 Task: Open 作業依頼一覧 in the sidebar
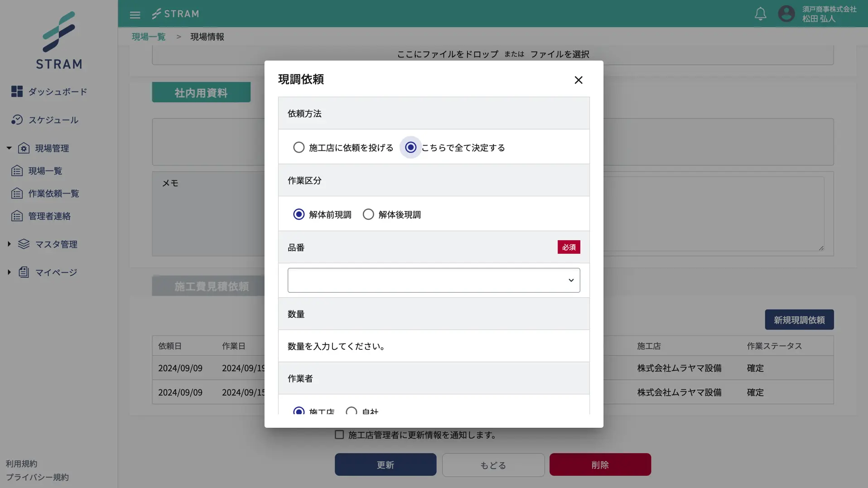tap(53, 193)
